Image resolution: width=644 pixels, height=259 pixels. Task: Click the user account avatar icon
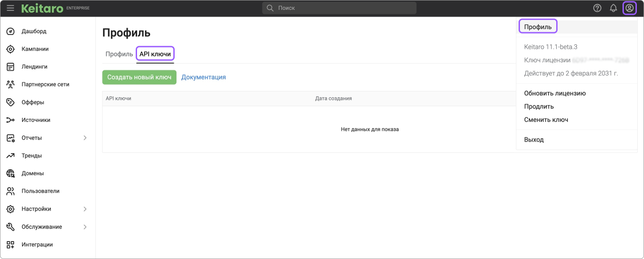coord(629,8)
